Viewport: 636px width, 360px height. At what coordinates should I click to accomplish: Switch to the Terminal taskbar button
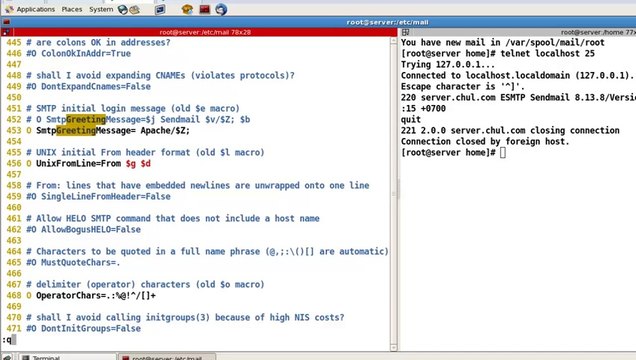67,357
